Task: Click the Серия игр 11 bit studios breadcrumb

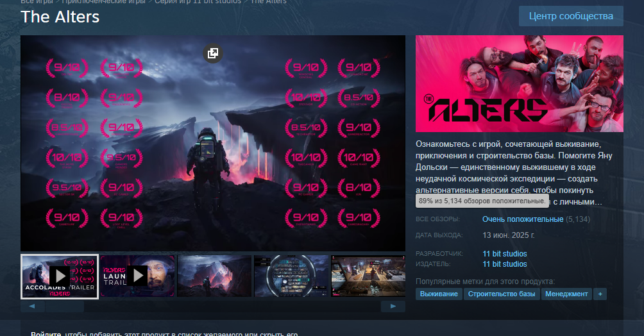Action: point(198,2)
